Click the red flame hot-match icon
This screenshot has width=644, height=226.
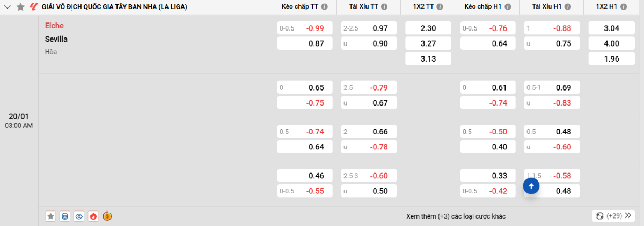pos(93,216)
